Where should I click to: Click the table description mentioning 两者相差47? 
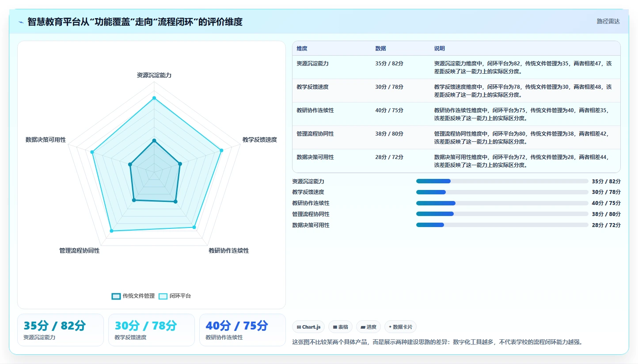tap(523, 67)
